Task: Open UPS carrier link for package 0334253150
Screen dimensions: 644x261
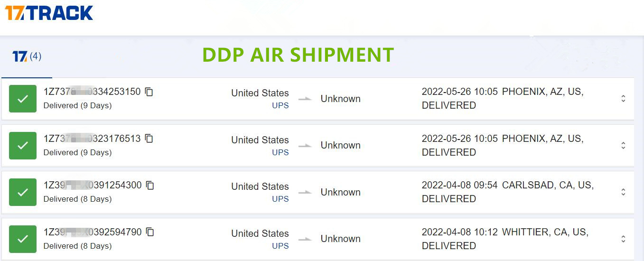Action: (280, 105)
